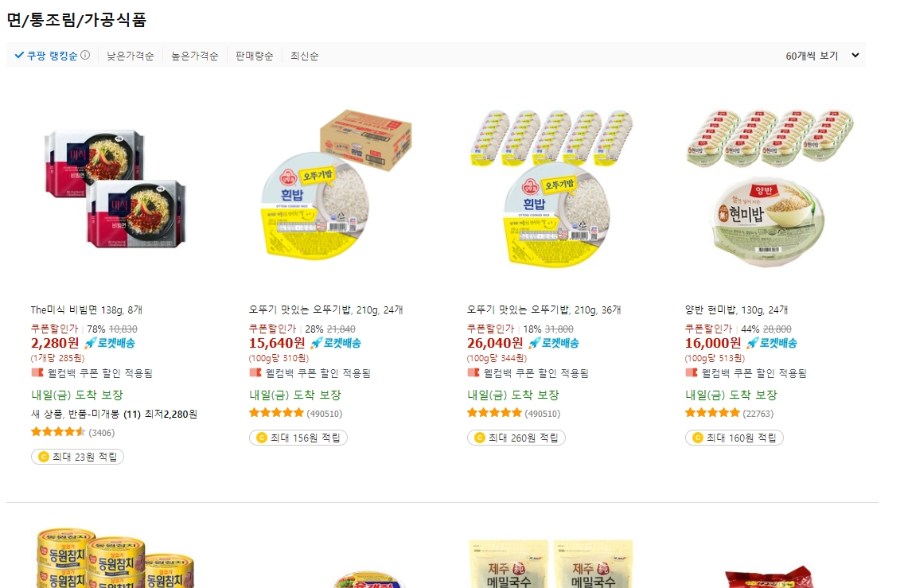The image size is (904, 588).
Task: Click the checkmark icon of 쿠팡 랭킹순
Action: point(19,56)
